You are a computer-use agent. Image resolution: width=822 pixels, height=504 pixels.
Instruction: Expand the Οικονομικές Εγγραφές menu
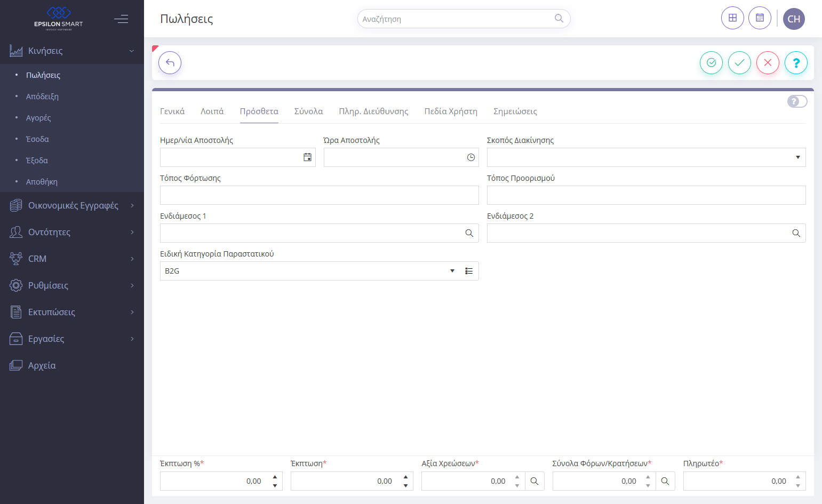(72, 205)
